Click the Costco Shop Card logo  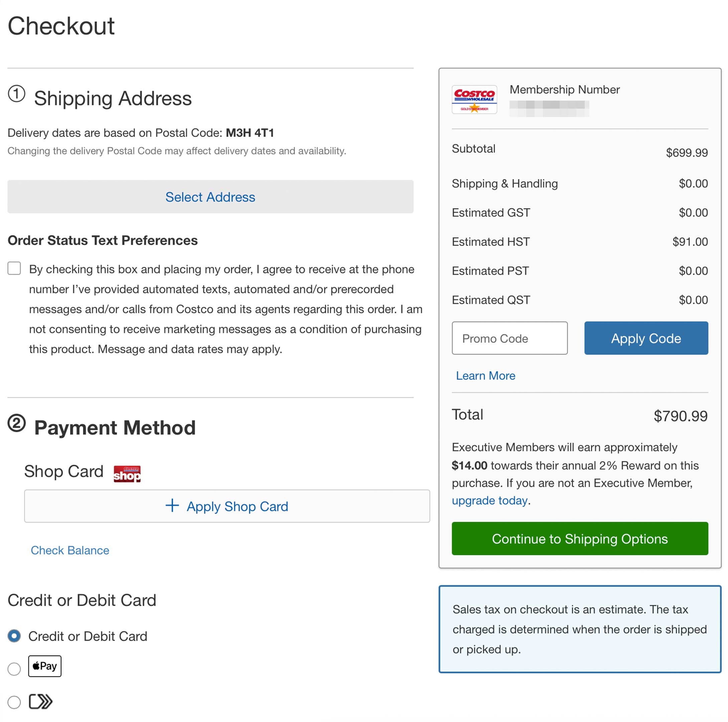tap(127, 474)
